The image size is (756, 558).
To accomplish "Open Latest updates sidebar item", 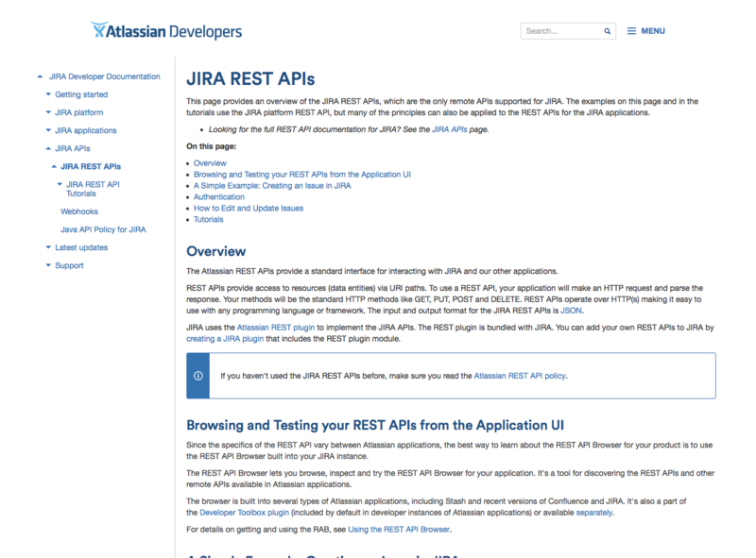I will tap(81, 247).
